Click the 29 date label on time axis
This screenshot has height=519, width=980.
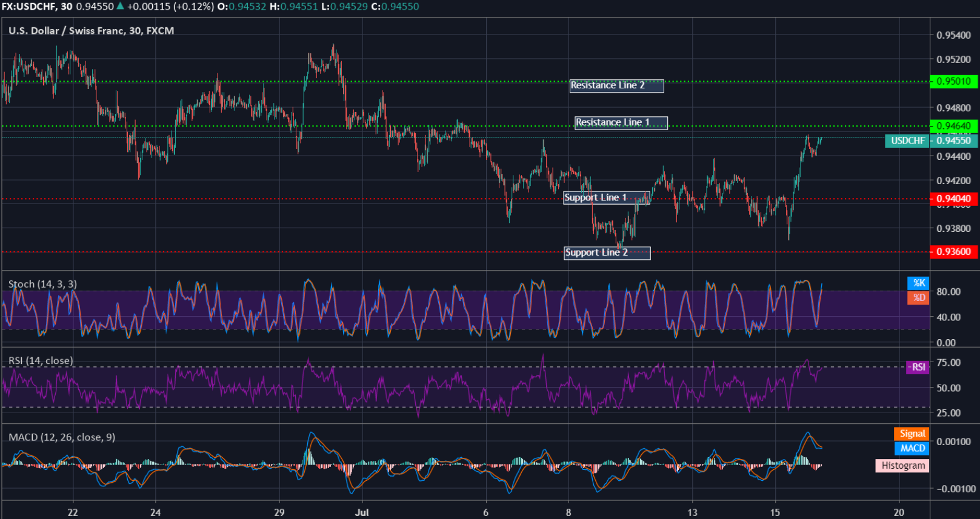click(x=279, y=512)
